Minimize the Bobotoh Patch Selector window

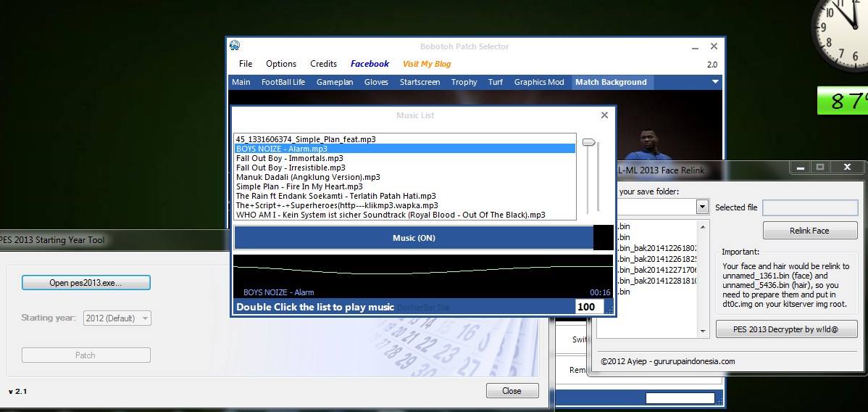695,47
